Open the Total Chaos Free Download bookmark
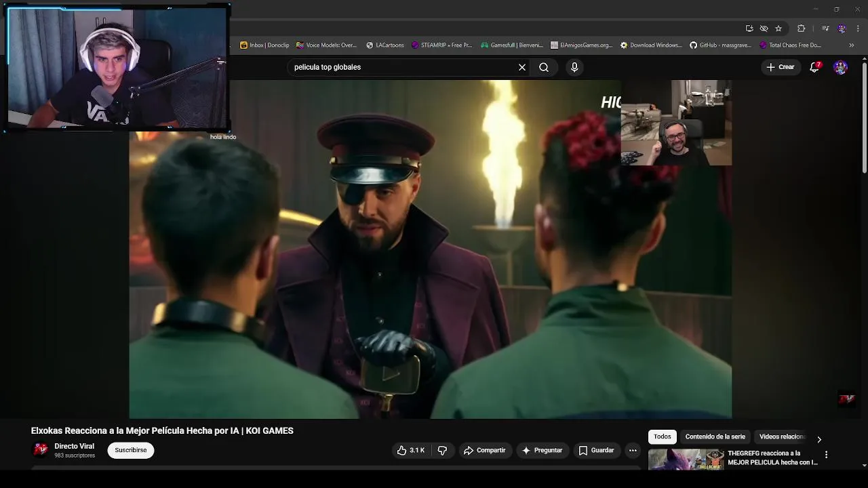The height and width of the screenshot is (488, 868). 790,45
